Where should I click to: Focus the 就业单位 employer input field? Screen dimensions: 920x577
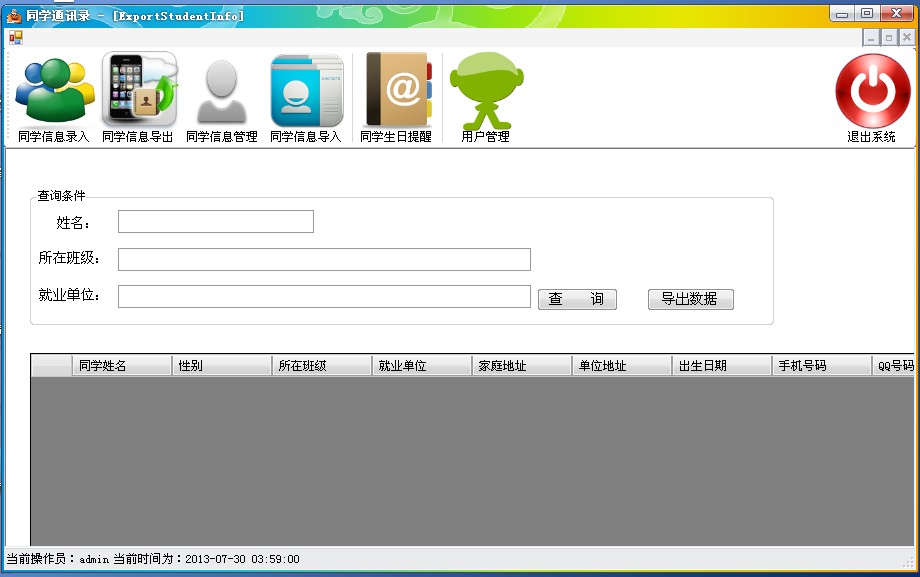(324, 296)
